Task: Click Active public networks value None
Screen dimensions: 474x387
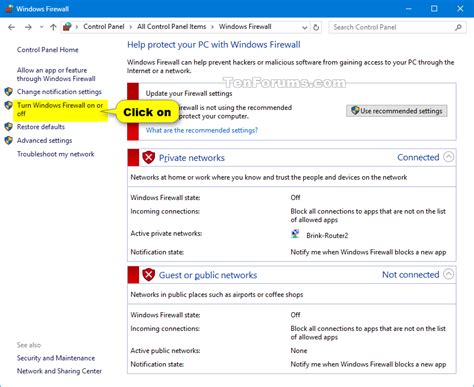Action: pos(299,351)
